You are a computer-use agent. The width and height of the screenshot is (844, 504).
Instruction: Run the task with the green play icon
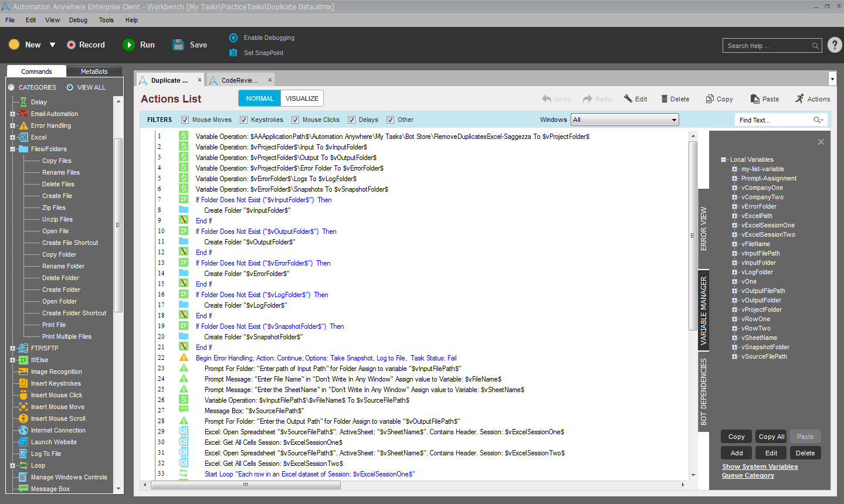pyautogui.click(x=128, y=45)
